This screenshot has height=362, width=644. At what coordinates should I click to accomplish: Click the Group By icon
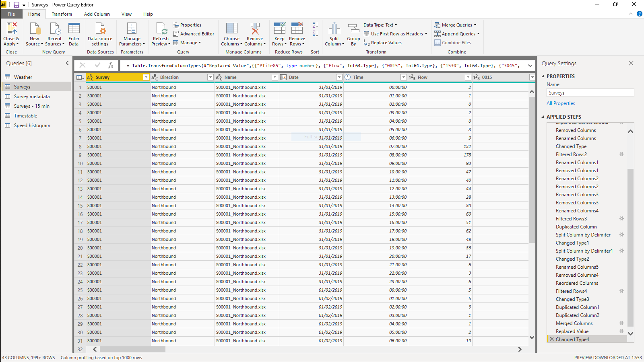[x=353, y=29]
